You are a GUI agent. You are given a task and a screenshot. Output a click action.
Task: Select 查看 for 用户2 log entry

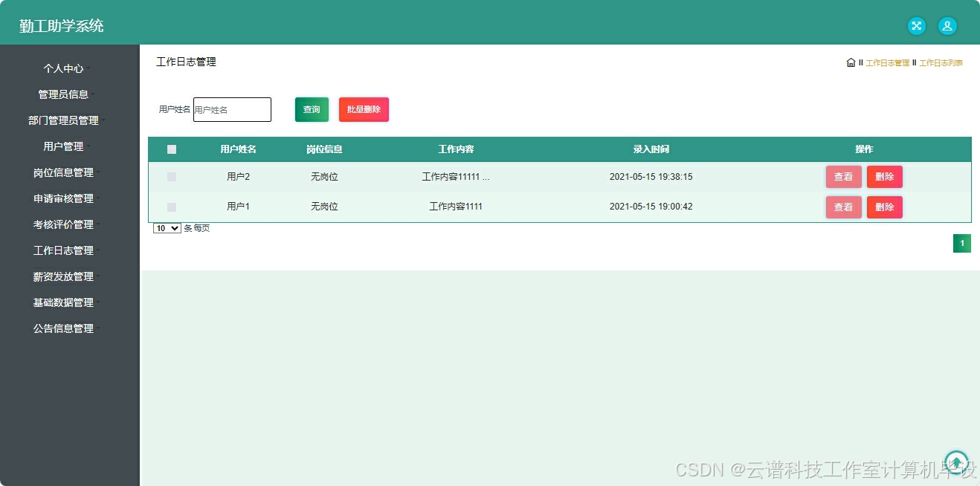[843, 176]
